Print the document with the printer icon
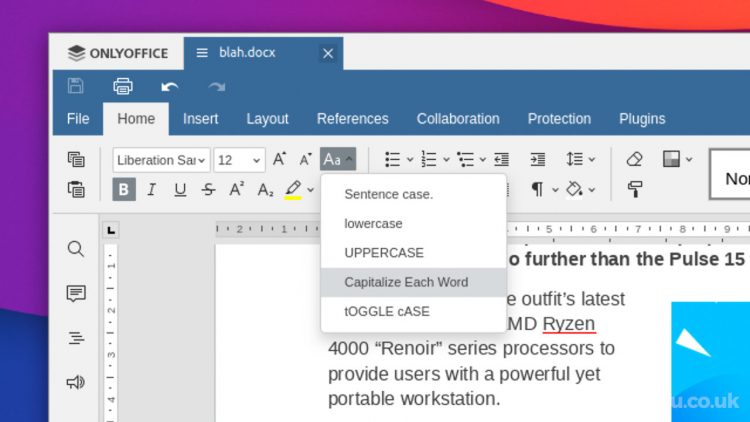Viewport: 750px width, 422px height. 123,86
